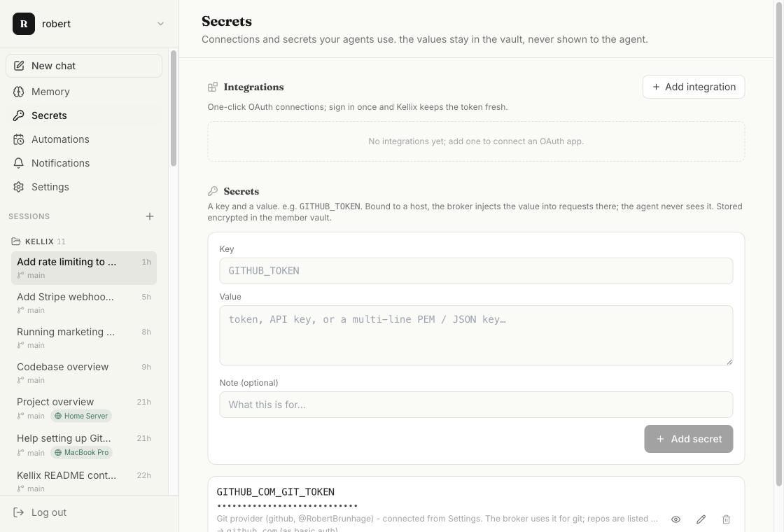The height and width of the screenshot is (532, 784).
Task: Click the Settings gear icon
Action: coord(18,187)
